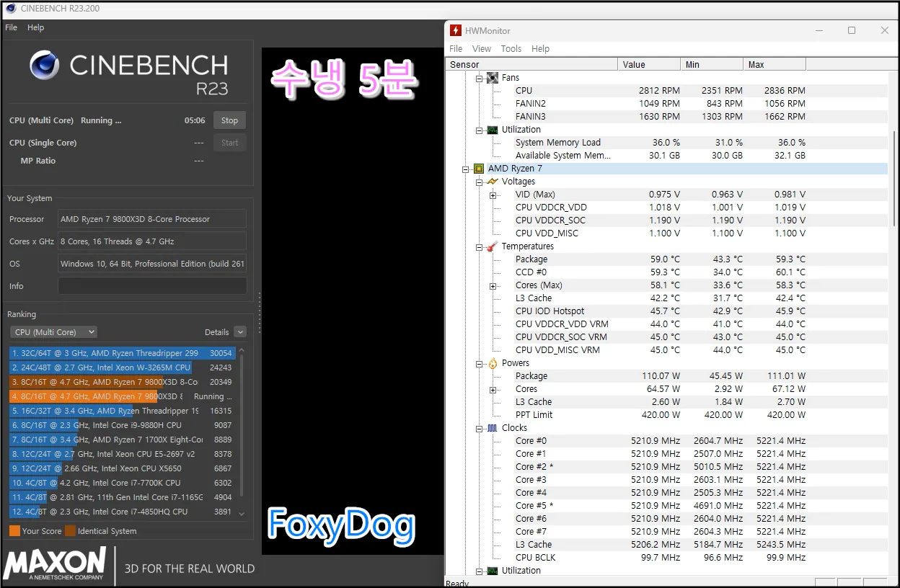
Task: Collapse the Voltages tree node
Action: 480,182
